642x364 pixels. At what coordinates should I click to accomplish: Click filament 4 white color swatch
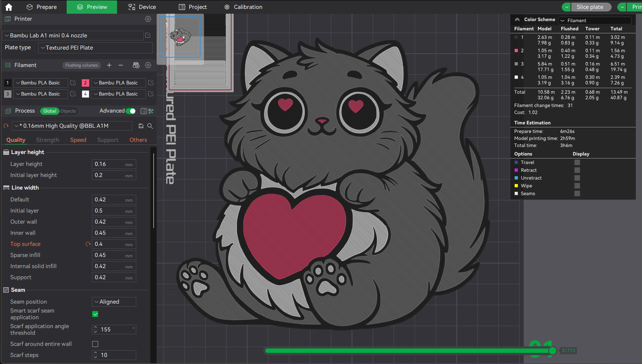[x=85, y=94]
